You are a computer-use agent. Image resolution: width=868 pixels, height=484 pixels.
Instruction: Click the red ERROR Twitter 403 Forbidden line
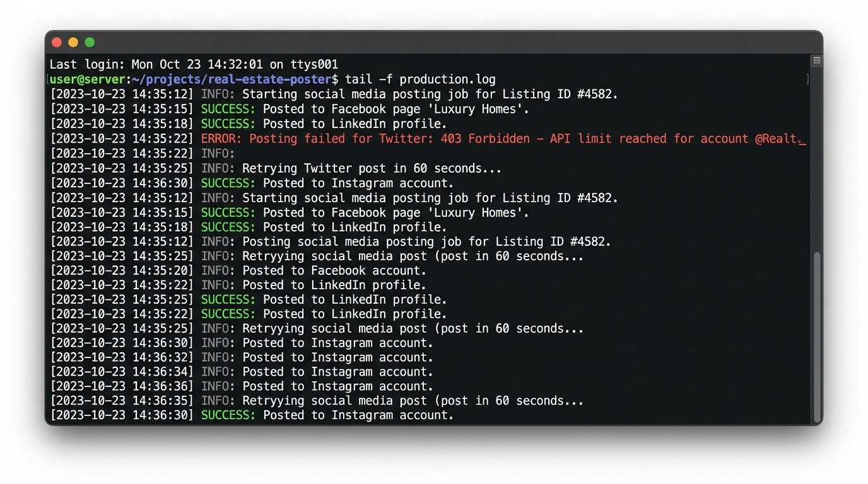[428, 139]
